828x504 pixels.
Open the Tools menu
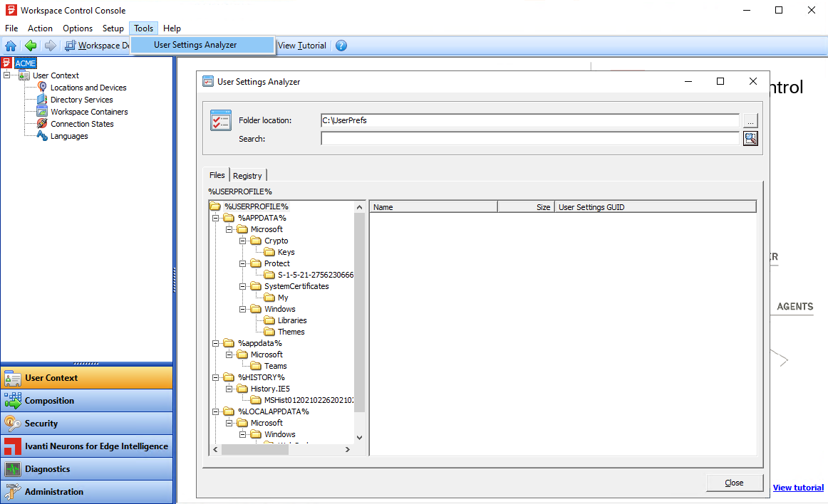point(144,28)
